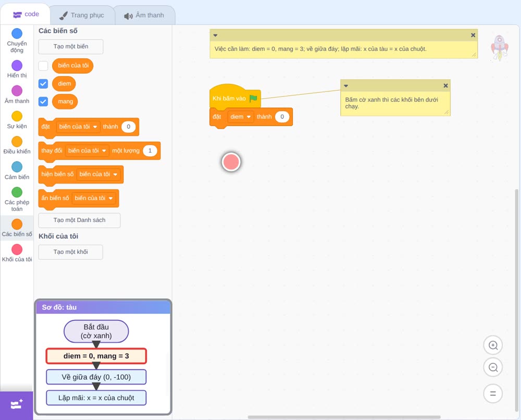Enable the 'biến của tôi' variable checkbox
Image resolution: width=521 pixels, height=420 pixels.
pyautogui.click(x=43, y=66)
